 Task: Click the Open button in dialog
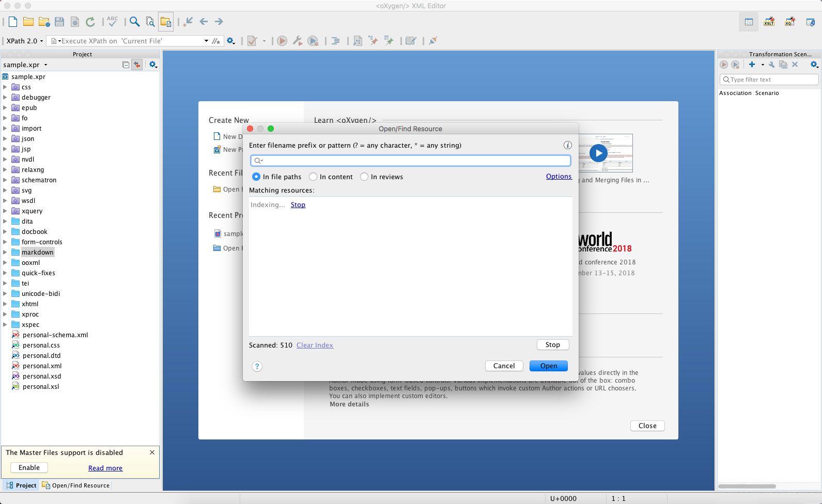[x=549, y=366]
